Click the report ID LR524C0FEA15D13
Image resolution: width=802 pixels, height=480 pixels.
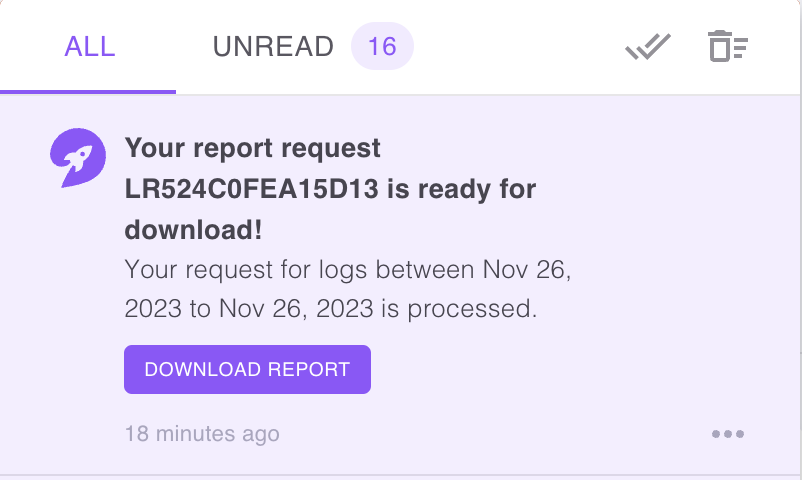(x=250, y=189)
